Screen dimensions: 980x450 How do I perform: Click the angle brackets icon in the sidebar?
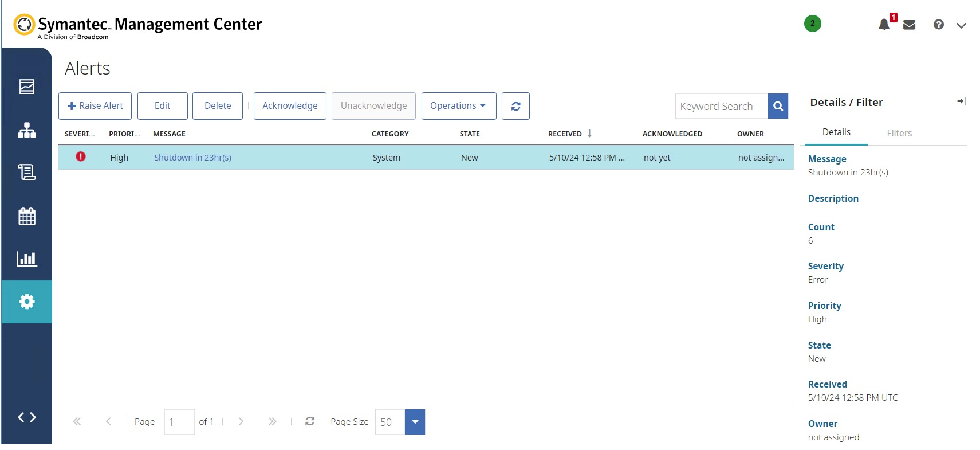(27, 417)
